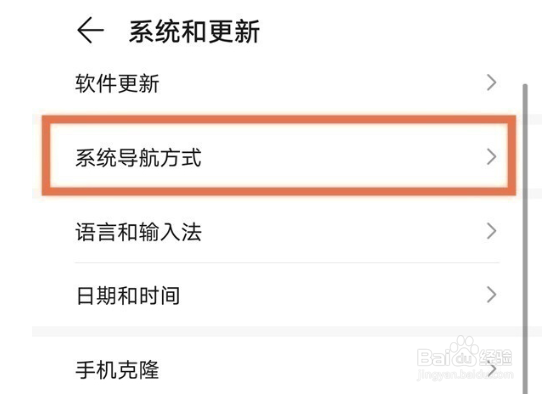Click the chevron beside 手机克隆

click(491, 369)
